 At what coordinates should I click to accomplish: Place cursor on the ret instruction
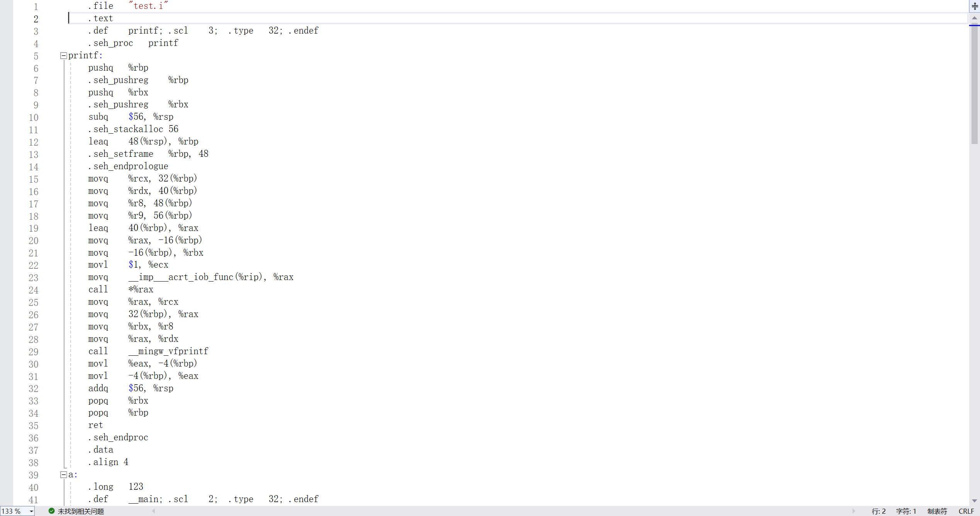(95, 425)
